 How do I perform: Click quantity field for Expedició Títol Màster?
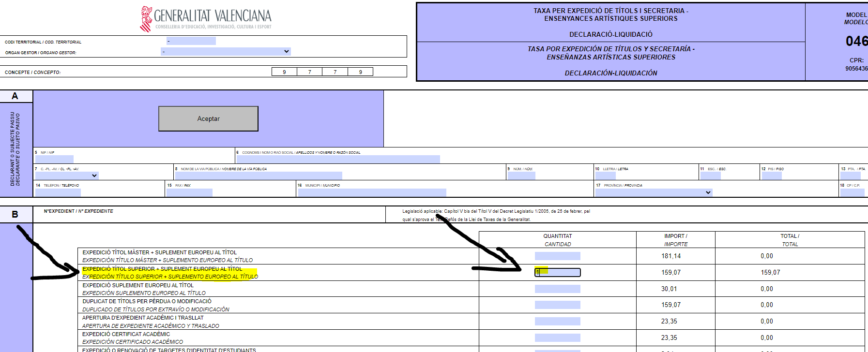tap(557, 256)
